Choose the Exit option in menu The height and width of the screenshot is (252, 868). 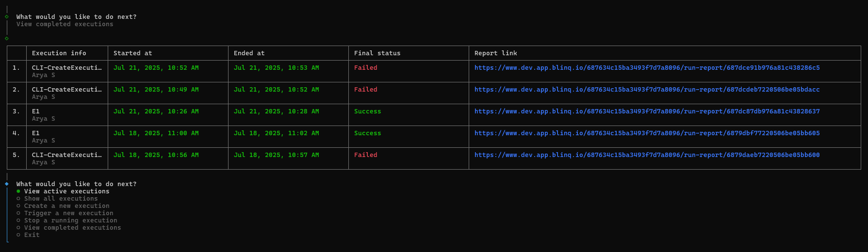[x=32, y=235]
